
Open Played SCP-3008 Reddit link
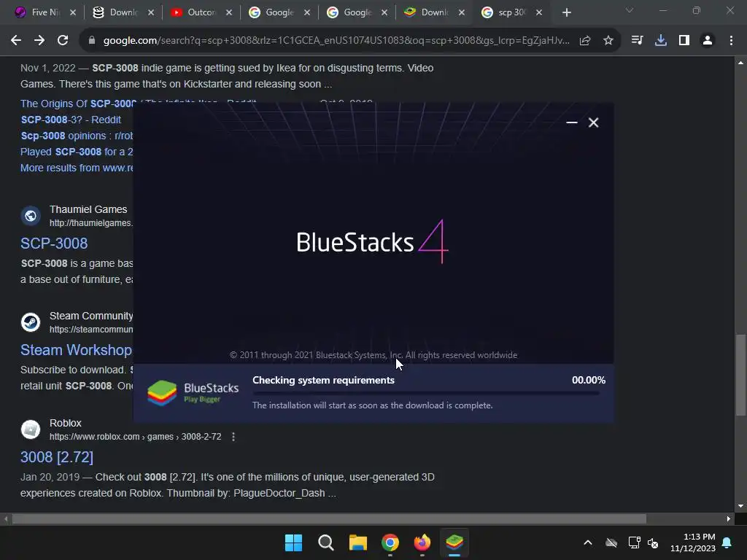point(77,152)
